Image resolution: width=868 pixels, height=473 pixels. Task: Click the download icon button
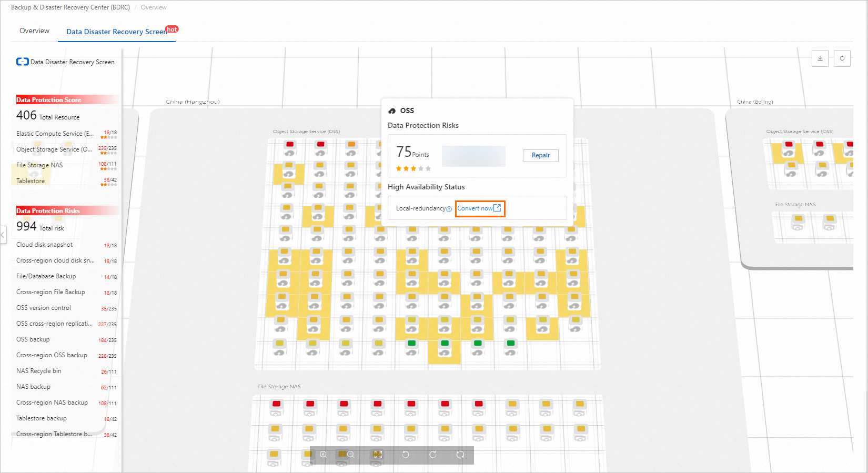tap(820, 58)
